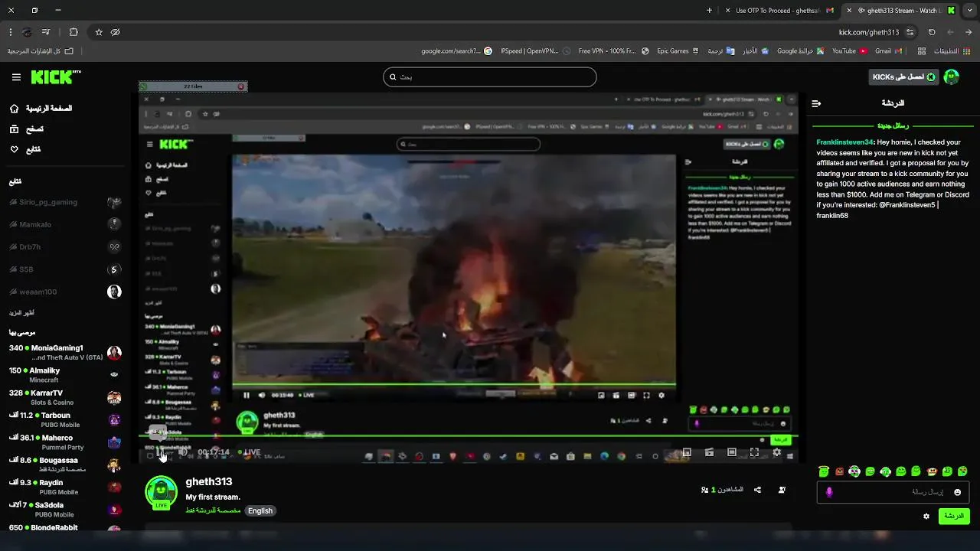Open followed channel weaam100
The width and height of the screenshot is (980, 551).
click(x=65, y=292)
